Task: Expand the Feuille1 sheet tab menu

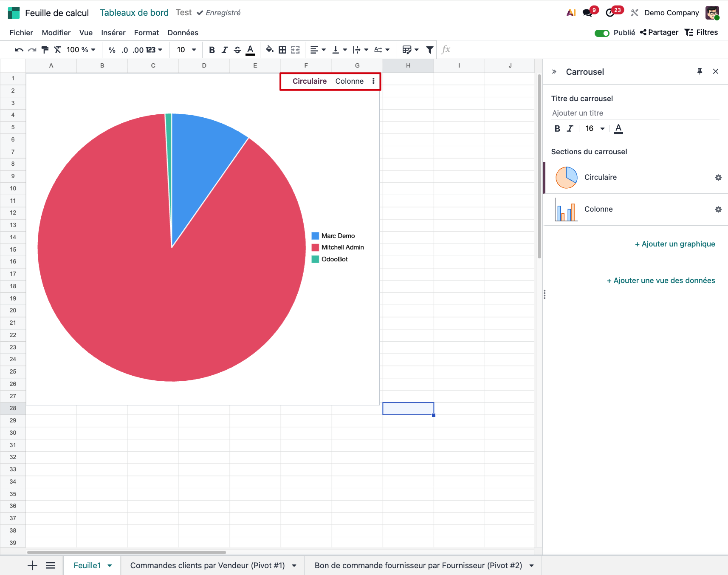Action: pyautogui.click(x=110, y=566)
